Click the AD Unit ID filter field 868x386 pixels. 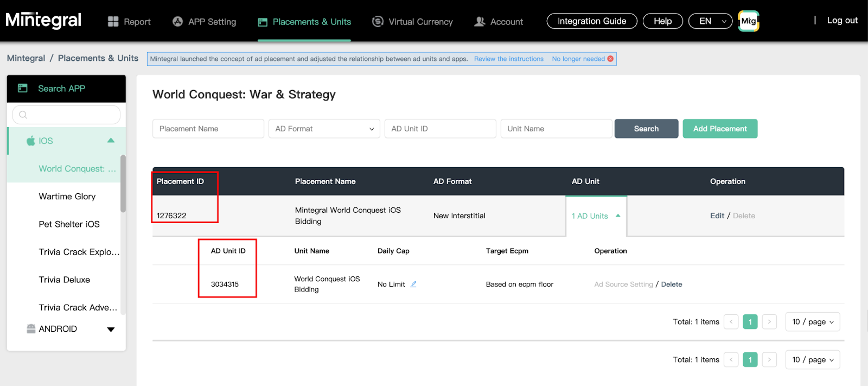[441, 129]
